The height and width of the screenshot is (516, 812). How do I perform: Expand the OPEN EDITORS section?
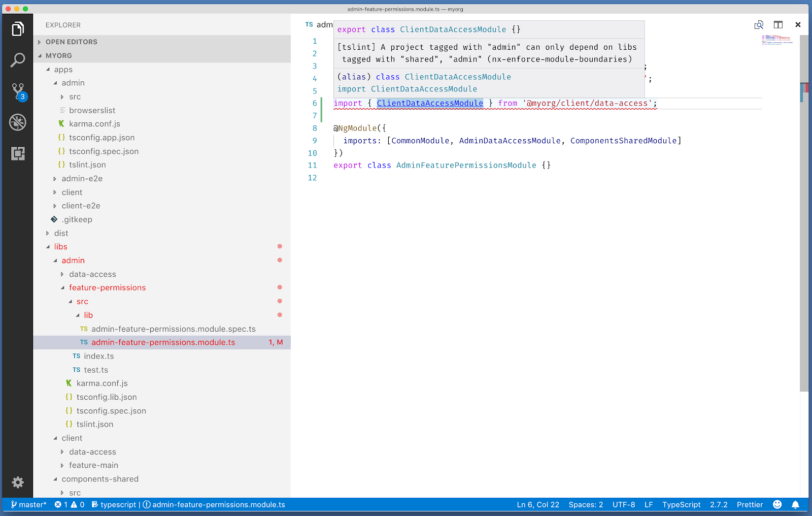(x=71, y=42)
